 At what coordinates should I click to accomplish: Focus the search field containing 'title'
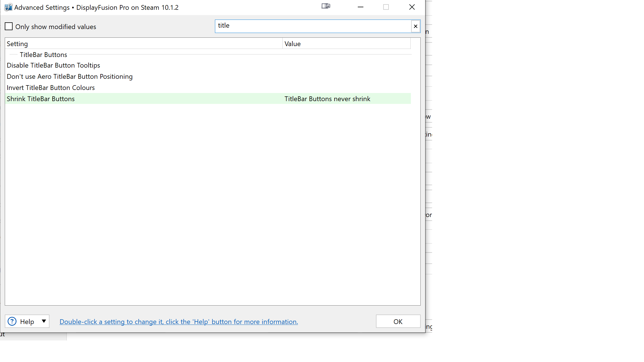pyautogui.click(x=313, y=26)
